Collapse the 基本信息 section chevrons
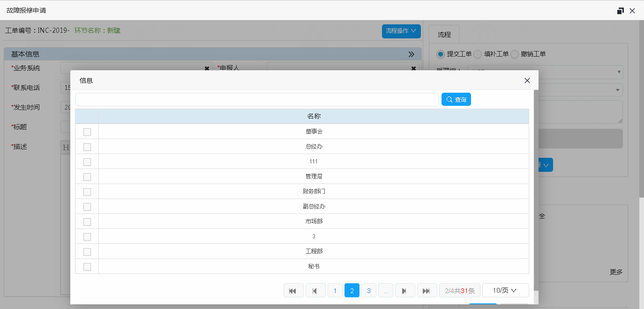The width and height of the screenshot is (644, 309). 412,54
